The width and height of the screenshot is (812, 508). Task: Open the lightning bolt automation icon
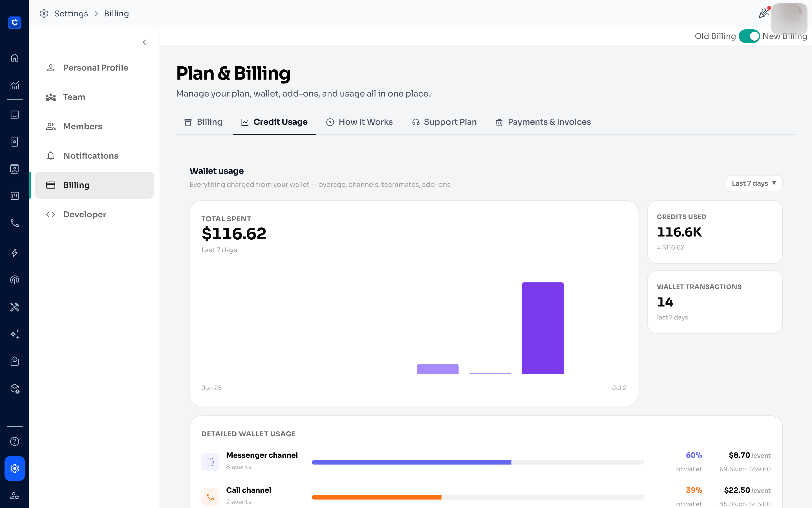click(x=14, y=253)
